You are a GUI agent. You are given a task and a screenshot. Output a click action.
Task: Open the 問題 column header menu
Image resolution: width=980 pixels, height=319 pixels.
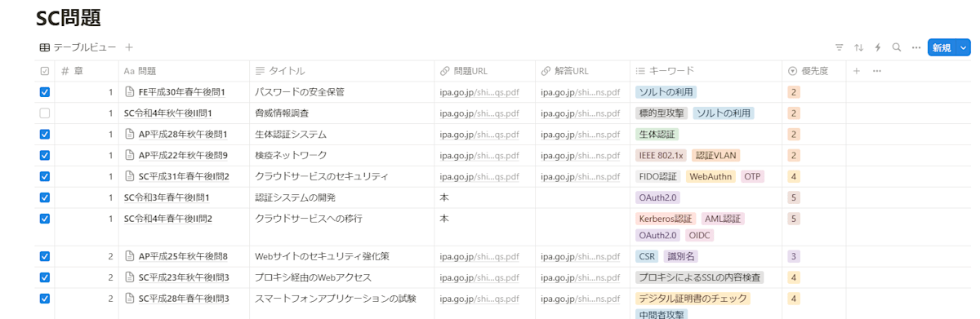click(x=185, y=71)
